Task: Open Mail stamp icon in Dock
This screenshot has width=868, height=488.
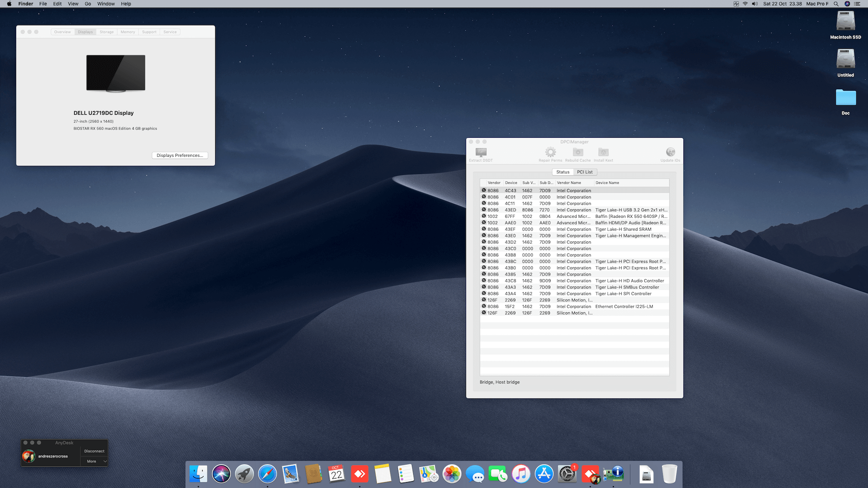Action: 290,474
